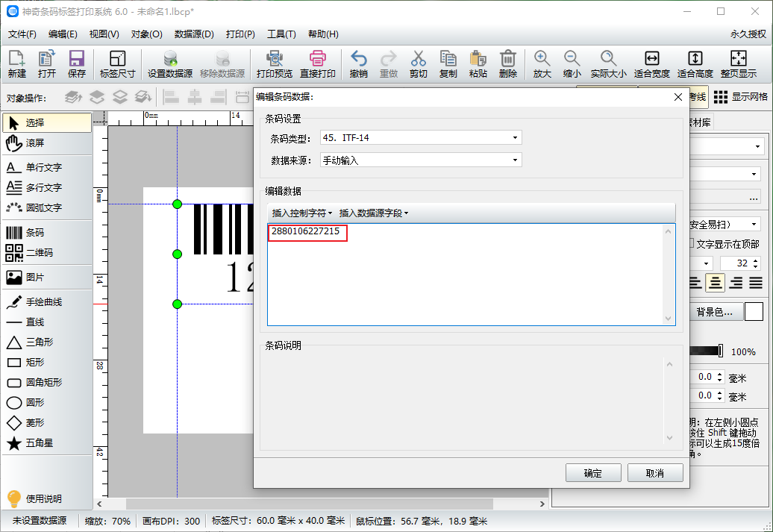The image size is (773, 532).
Task: Close the 编辑条码数据 dialog
Action: 677,97
